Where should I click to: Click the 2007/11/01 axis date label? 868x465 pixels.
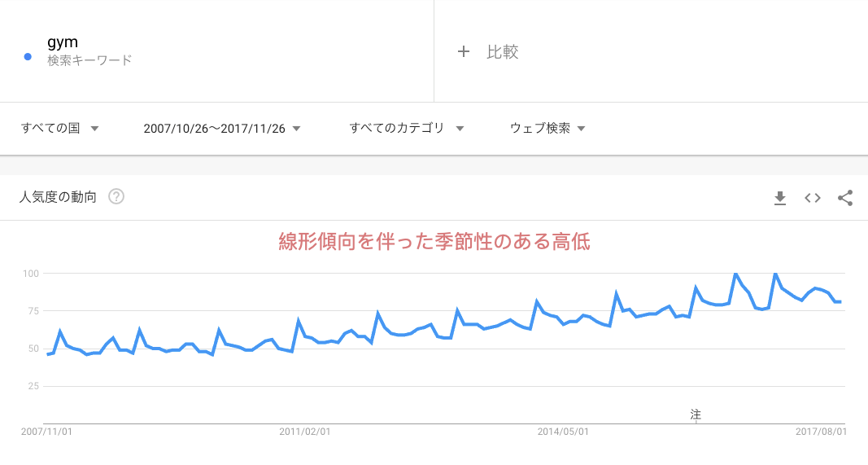click(46, 432)
